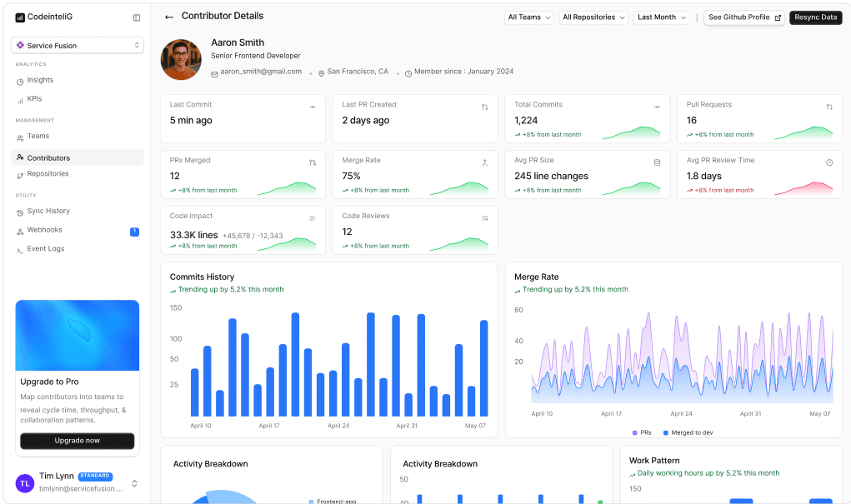The height and width of the screenshot is (504, 851).
Task: Click the STANDARD plan badge
Action: (x=95, y=476)
